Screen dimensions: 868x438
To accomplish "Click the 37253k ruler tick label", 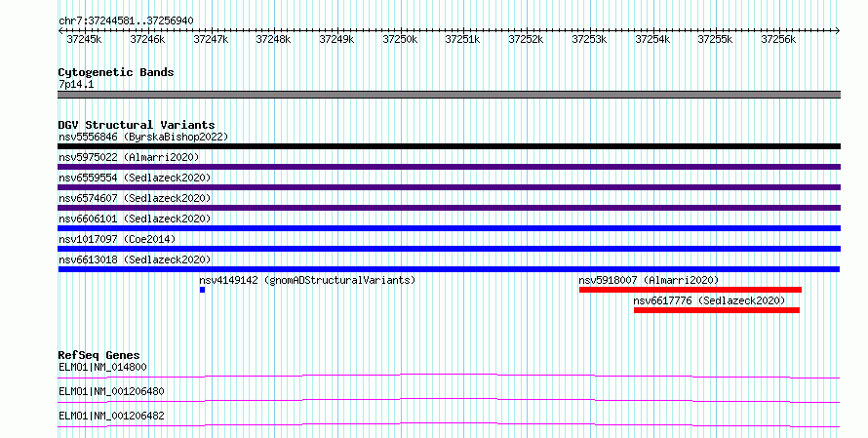I will coord(589,40).
